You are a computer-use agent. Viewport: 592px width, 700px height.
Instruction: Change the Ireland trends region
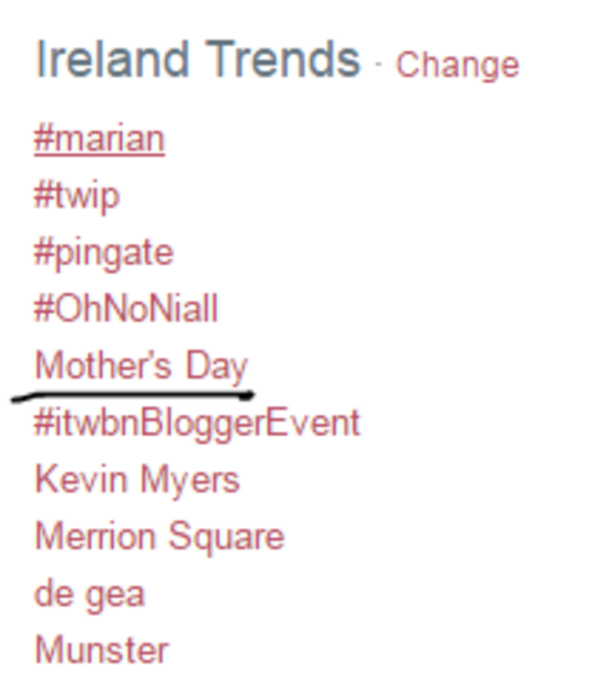pyautogui.click(x=457, y=66)
